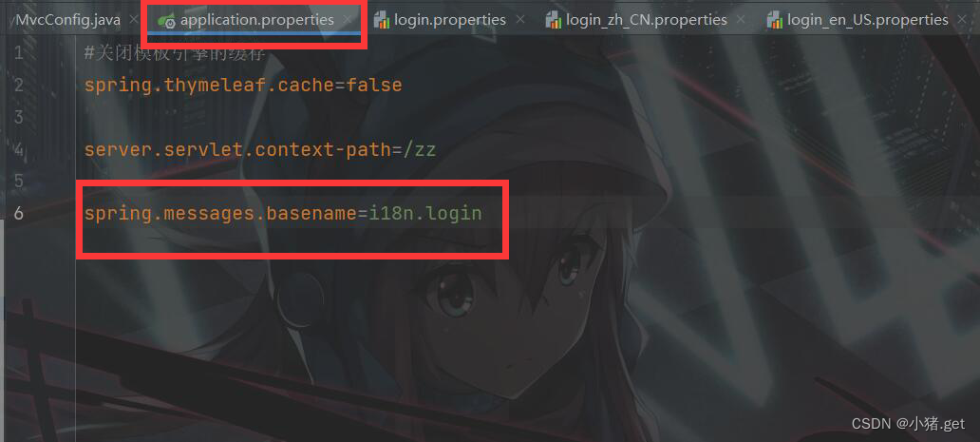Place cursor on spring.thymeleaf.cache key
Screen dimensions: 980x442
(209, 85)
